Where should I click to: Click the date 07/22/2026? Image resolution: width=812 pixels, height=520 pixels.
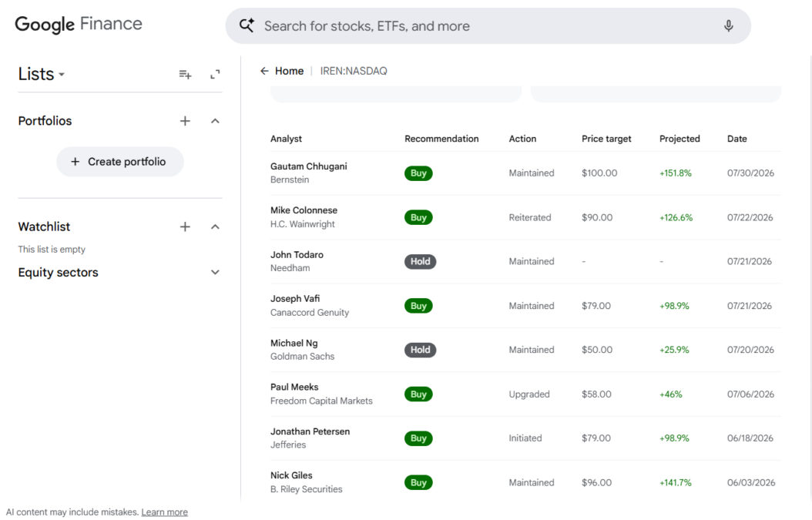point(750,217)
